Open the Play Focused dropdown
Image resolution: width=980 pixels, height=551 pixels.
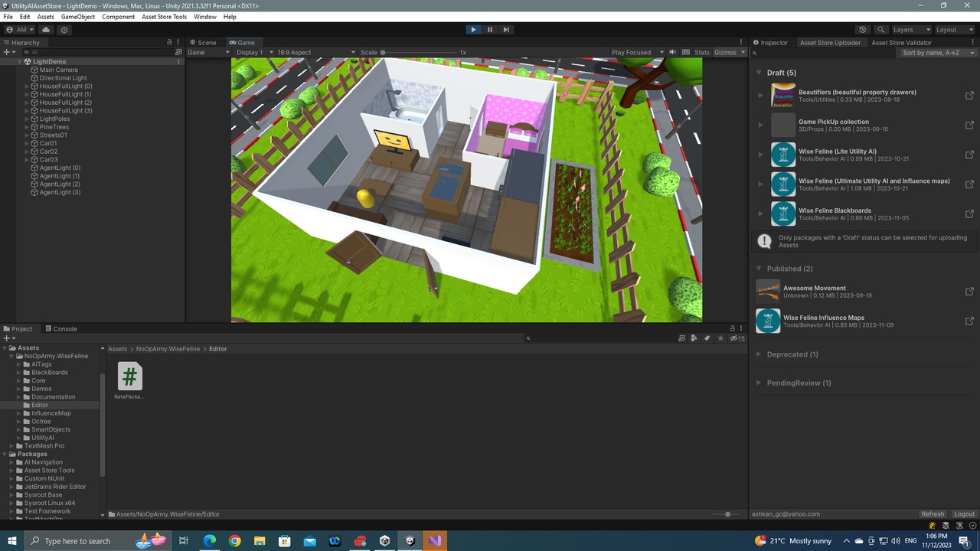coord(636,52)
